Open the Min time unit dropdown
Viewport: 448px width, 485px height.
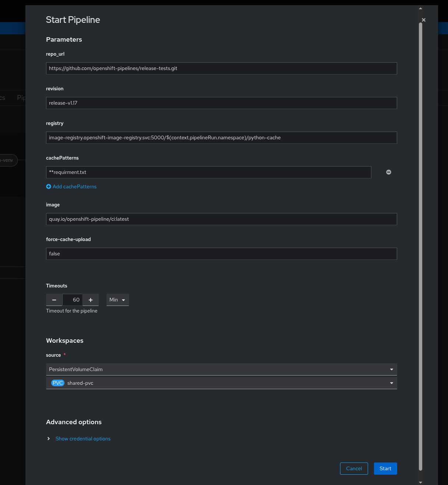118,300
